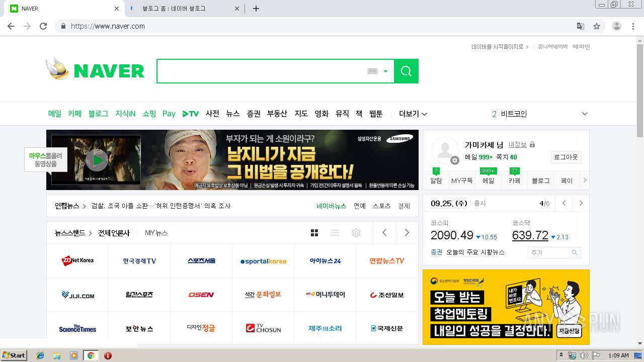Open the on-screen keyboard icon in search box
The height and width of the screenshot is (362, 644).
[x=372, y=71]
